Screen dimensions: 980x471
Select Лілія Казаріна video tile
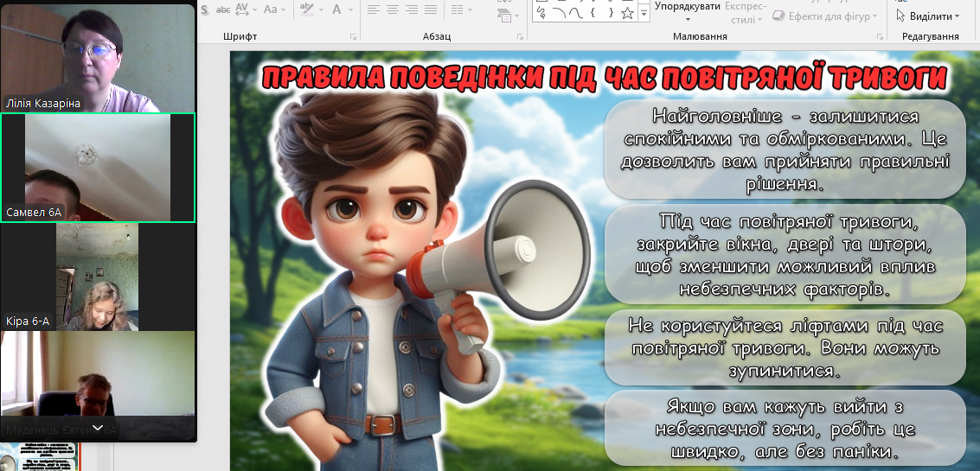98,58
